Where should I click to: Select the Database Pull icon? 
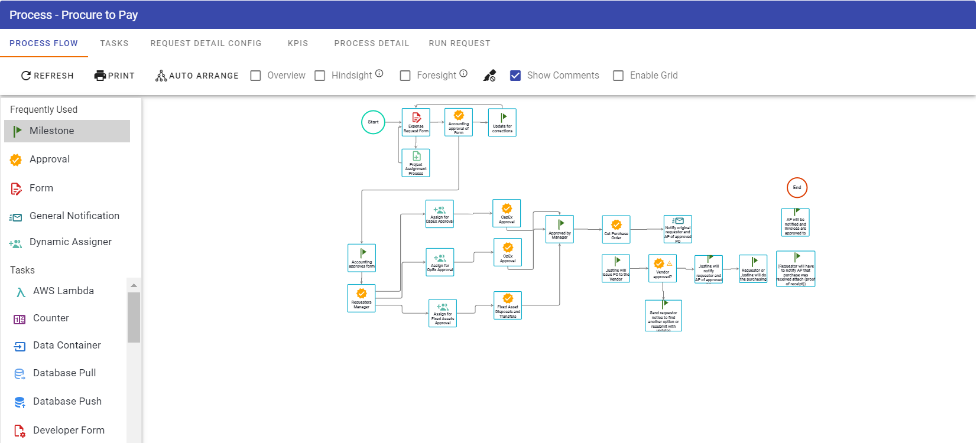click(20, 374)
